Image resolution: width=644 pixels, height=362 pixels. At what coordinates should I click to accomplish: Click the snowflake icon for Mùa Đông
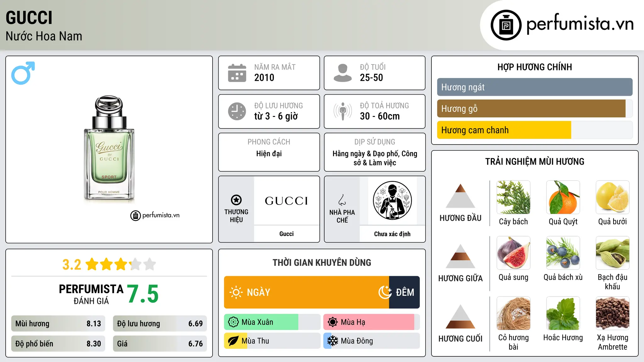tap(332, 341)
